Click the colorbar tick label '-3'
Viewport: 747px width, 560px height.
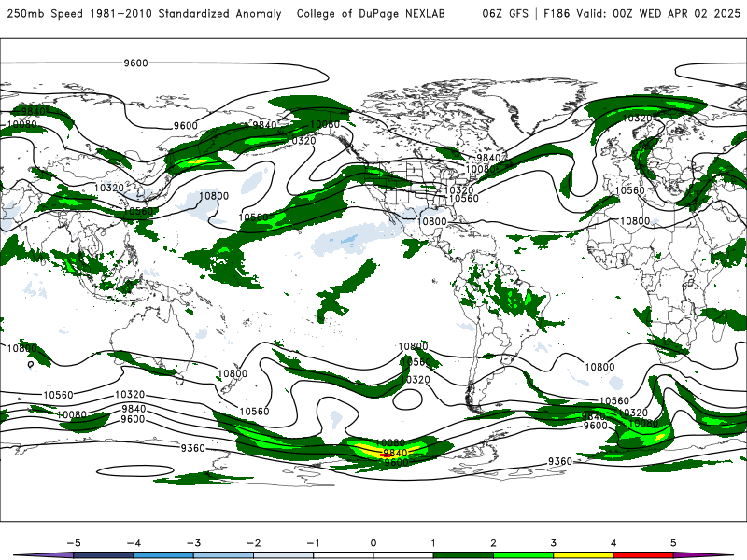(x=193, y=543)
